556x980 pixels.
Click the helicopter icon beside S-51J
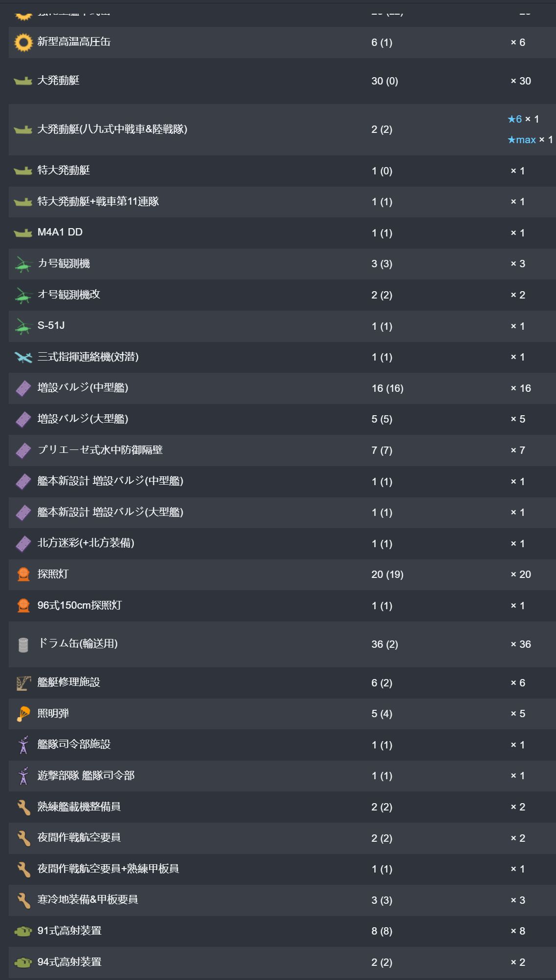point(23,326)
